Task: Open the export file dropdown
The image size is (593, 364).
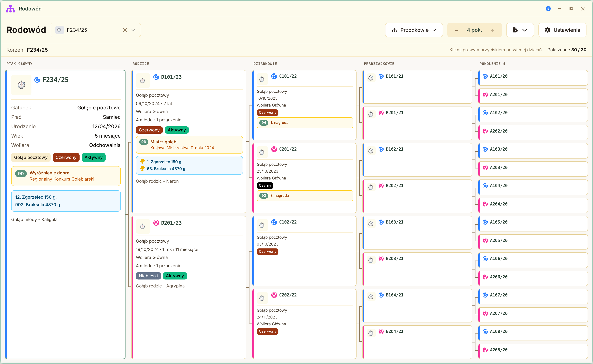Action: (520, 30)
